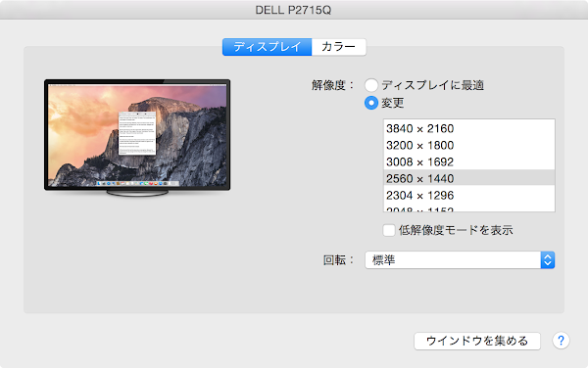Switch to the カラー tab
The height and width of the screenshot is (368, 588).
339,47
